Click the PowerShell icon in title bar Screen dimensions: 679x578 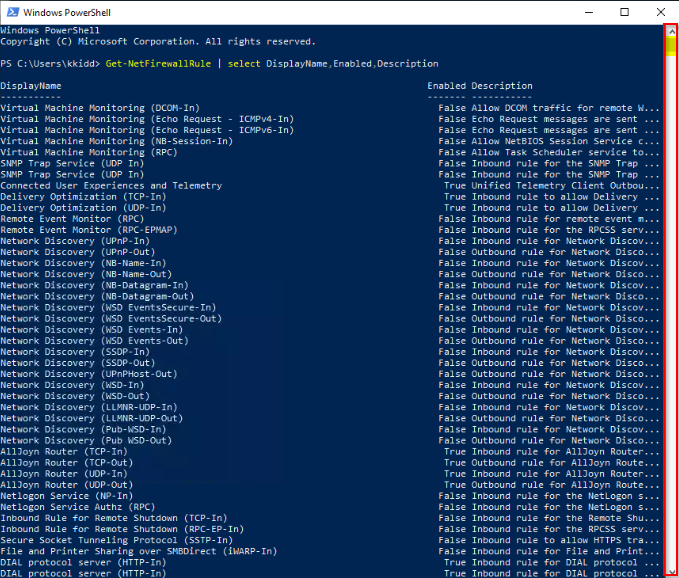click(x=13, y=12)
